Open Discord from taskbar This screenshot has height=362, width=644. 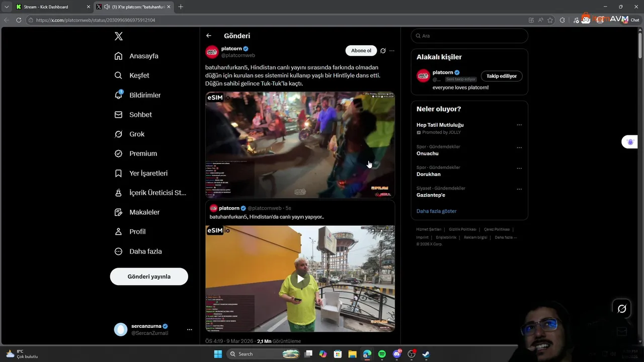(397, 354)
